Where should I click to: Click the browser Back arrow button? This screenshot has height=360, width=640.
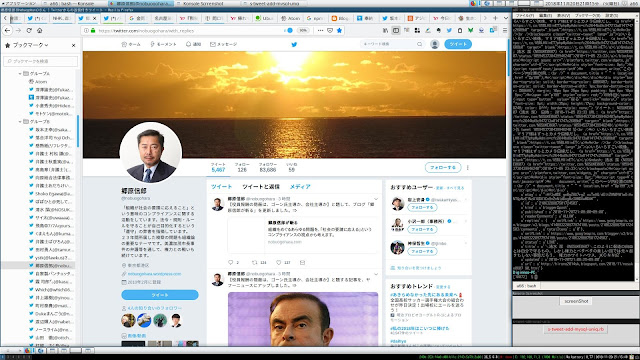(7, 31)
